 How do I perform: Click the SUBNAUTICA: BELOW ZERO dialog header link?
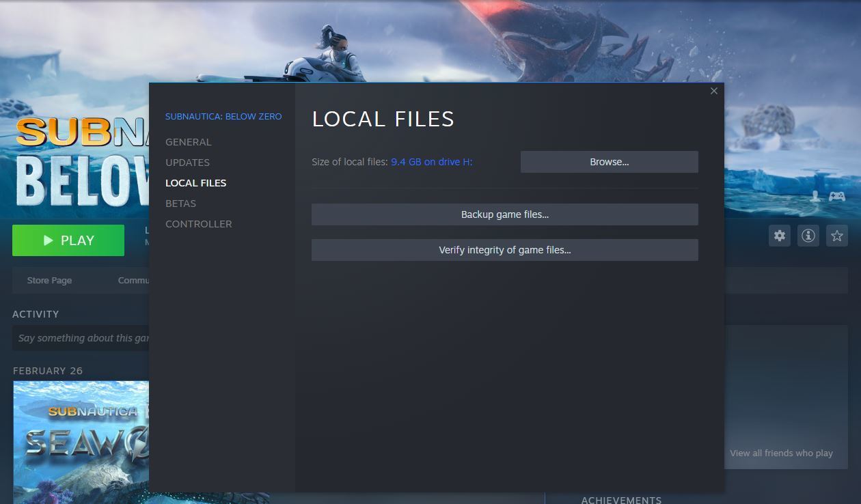tap(223, 116)
